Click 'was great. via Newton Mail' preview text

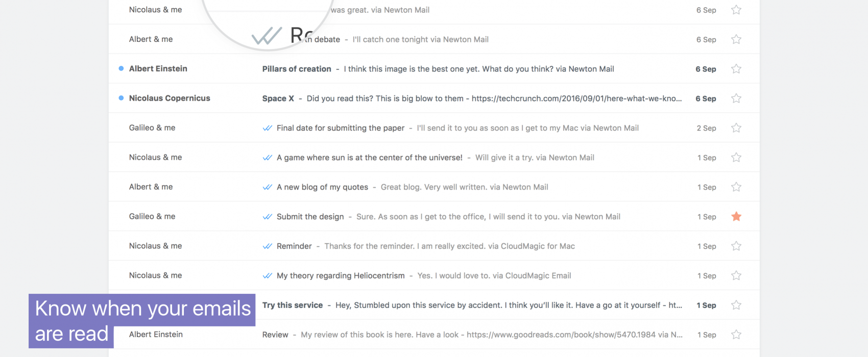pos(380,10)
